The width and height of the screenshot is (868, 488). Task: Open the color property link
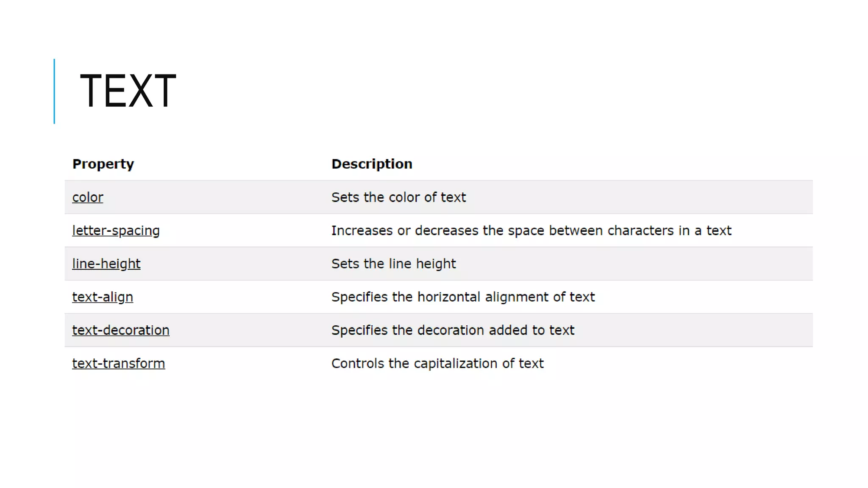(88, 197)
